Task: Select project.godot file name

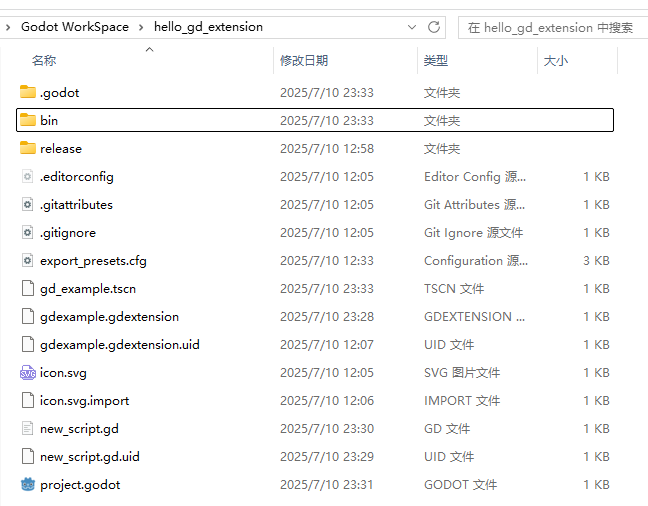Action: 80,485
